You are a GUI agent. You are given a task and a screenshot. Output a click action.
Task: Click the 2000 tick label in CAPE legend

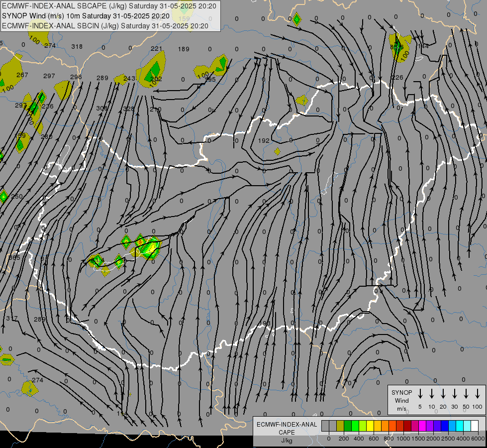(x=433, y=439)
